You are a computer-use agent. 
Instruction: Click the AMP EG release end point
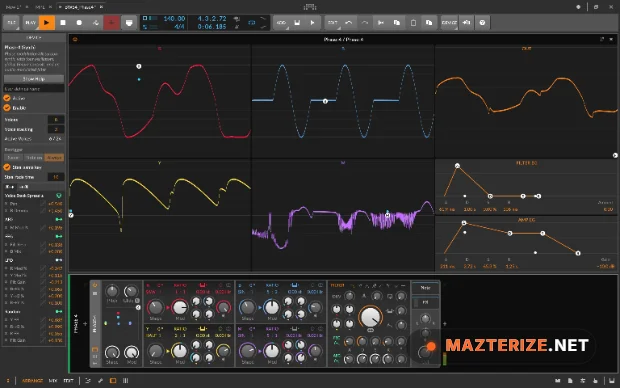click(578, 253)
